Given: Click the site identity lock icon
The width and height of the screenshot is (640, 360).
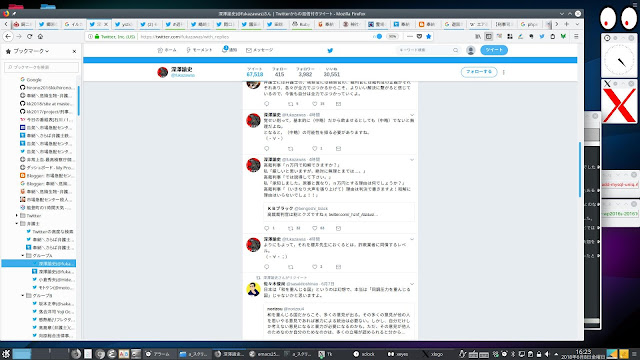Looking at the screenshot, I should pyautogui.click(x=97, y=37).
